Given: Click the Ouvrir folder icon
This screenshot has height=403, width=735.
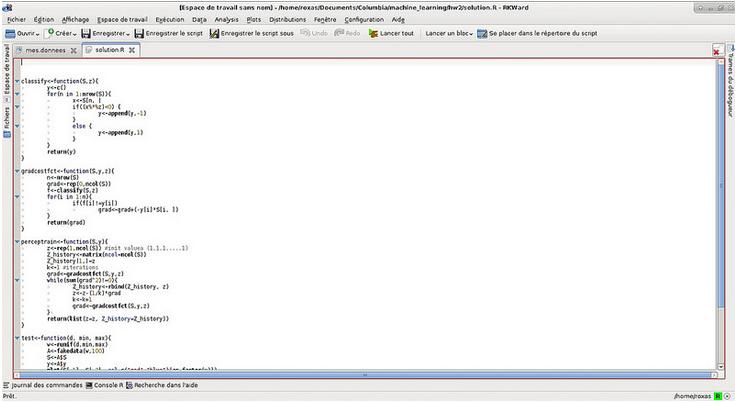Looking at the screenshot, I should click(10, 33).
